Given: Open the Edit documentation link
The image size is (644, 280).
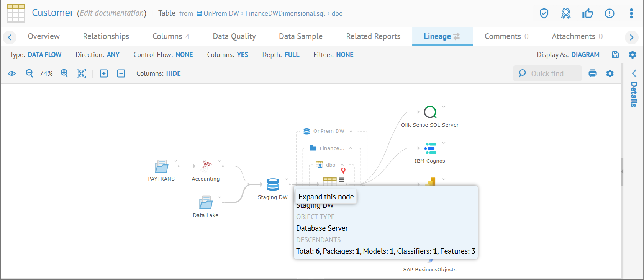Looking at the screenshot, I should pos(112,13).
